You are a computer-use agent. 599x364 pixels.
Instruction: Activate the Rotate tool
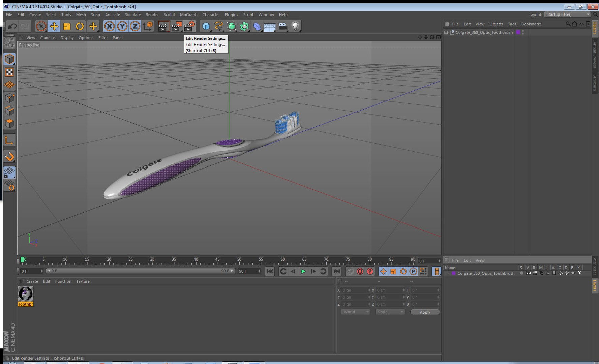pyautogui.click(x=80, y=26)
